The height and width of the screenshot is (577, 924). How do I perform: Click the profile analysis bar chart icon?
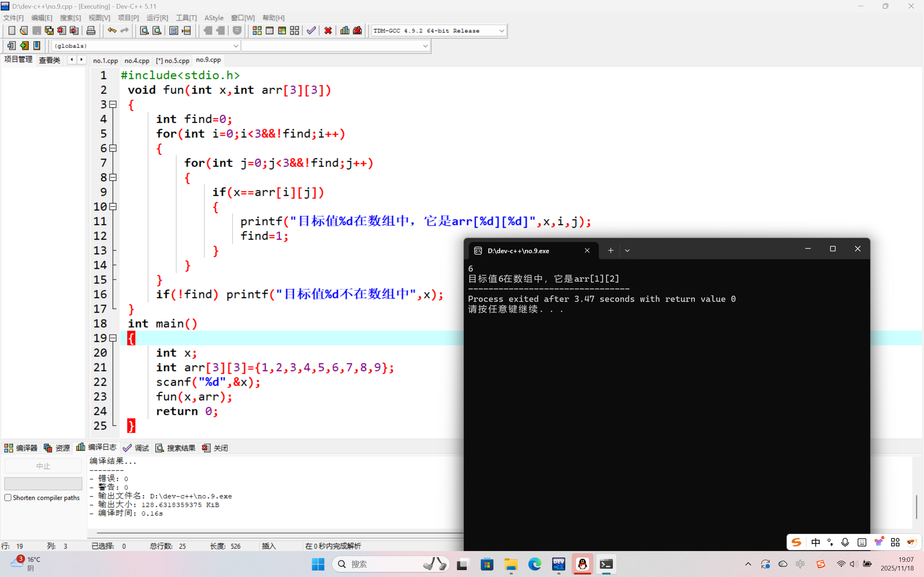tap(344, 31)
